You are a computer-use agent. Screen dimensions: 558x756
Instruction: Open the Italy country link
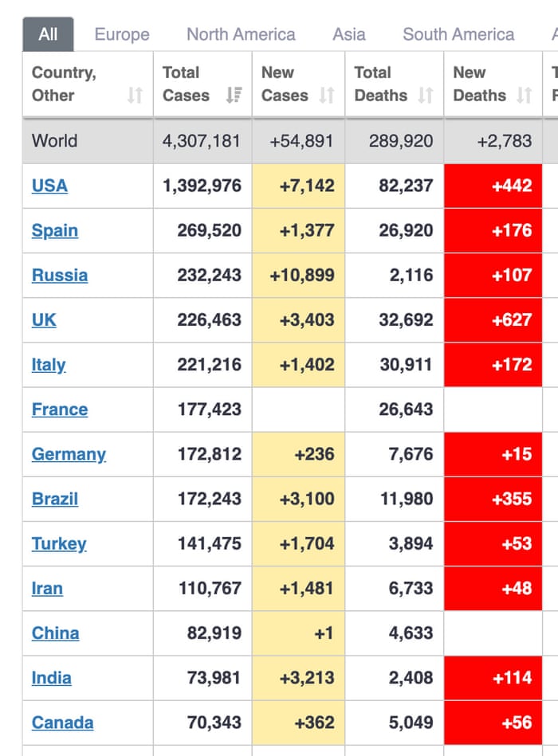pos(49,364)
